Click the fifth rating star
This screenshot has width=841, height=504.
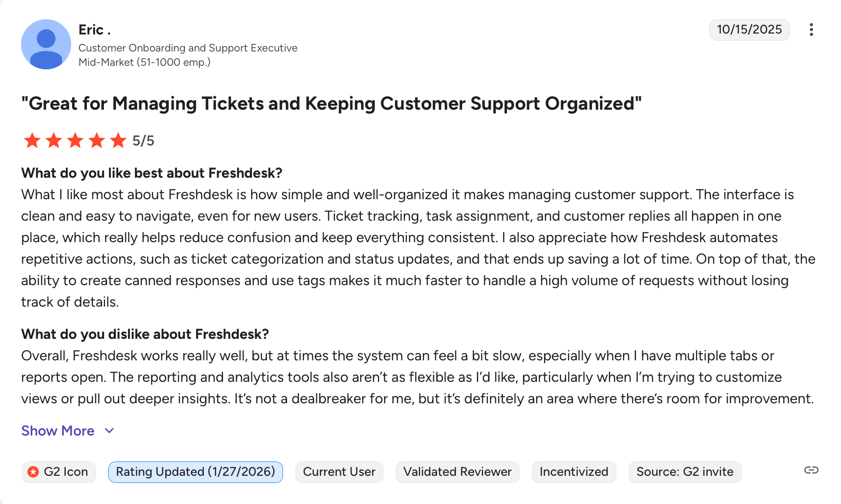coord(118,141)
